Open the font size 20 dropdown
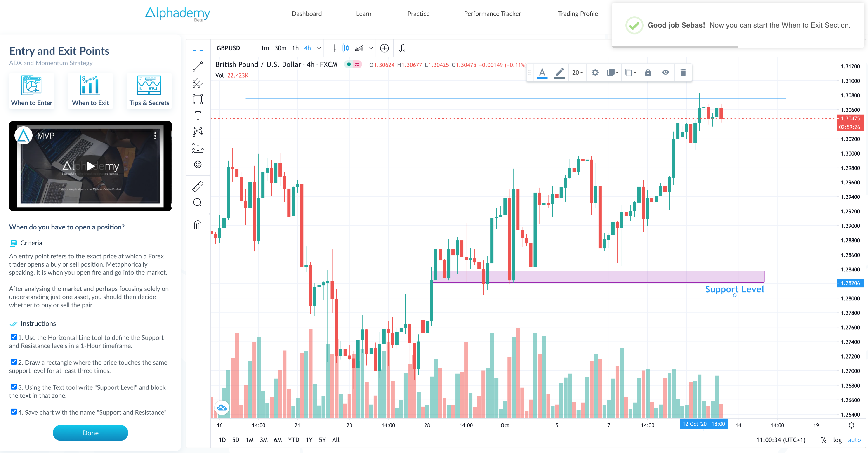 click(577, 73)
